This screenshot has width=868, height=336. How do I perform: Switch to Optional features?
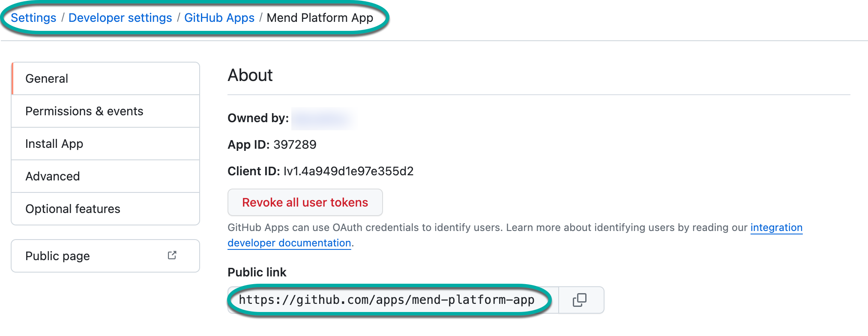coord(72,209)
